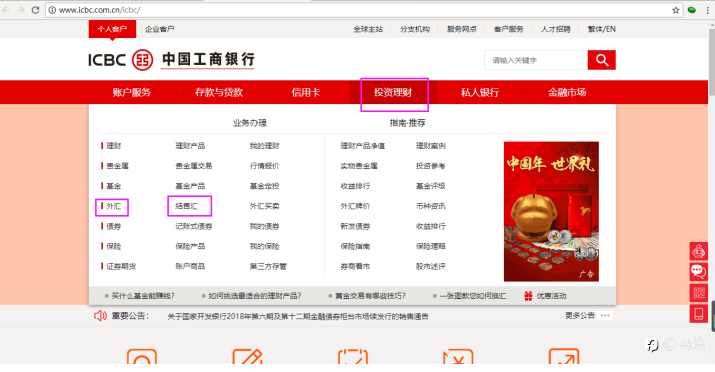Image resolution: width=715 pixels, height=372 pixels.
Task: Click the red magnifier search button
Action: point(601,60)
